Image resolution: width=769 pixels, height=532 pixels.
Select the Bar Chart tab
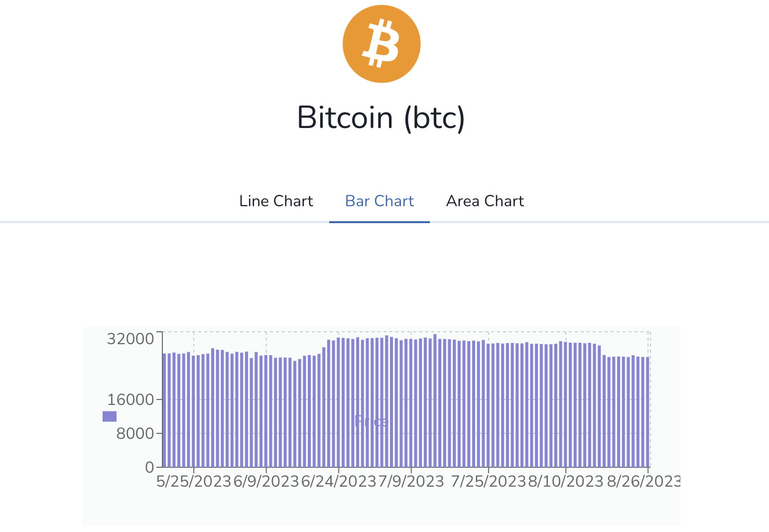tap(380, 201)
